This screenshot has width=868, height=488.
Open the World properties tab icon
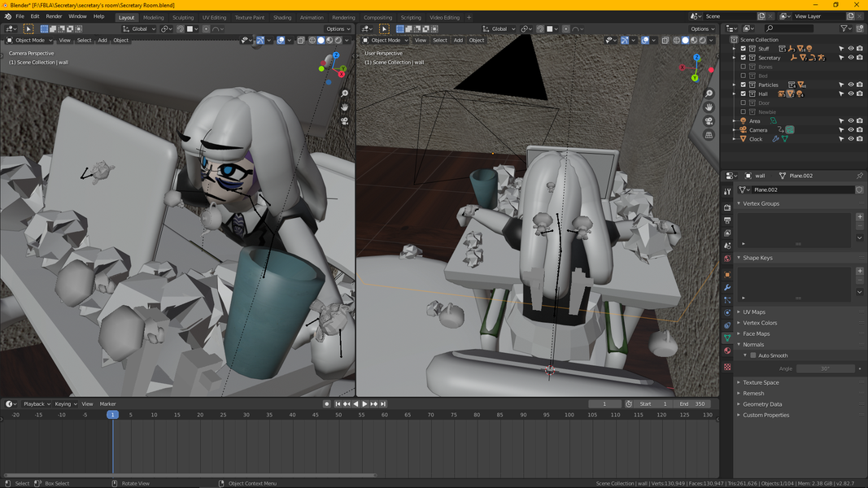tap(727, 259)
